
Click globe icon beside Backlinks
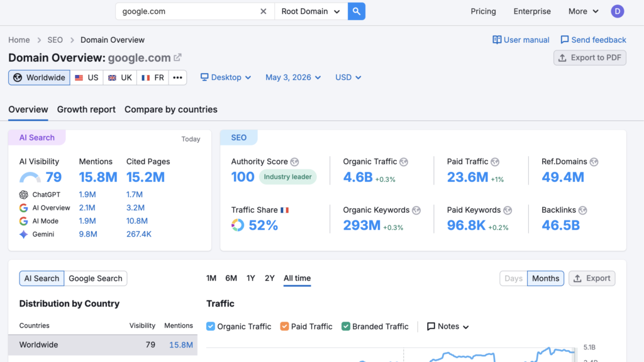(x=583, y=210)
